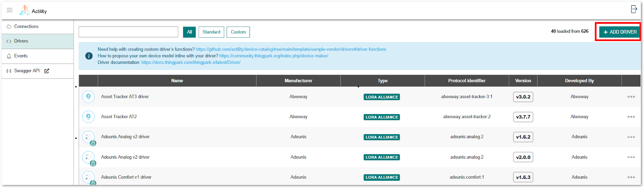Click the Events bell icon

[9, 56]
